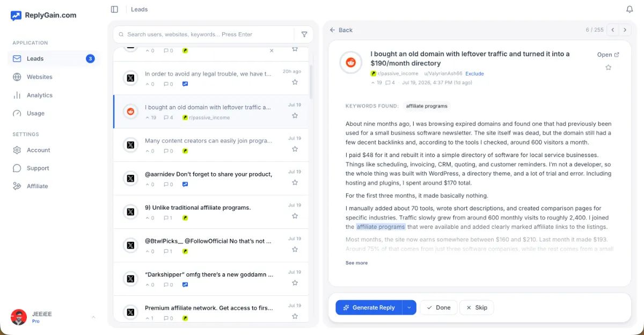Click the Leads count badge
The width and height of the screenshot is (644, 335).
point(90,58)
